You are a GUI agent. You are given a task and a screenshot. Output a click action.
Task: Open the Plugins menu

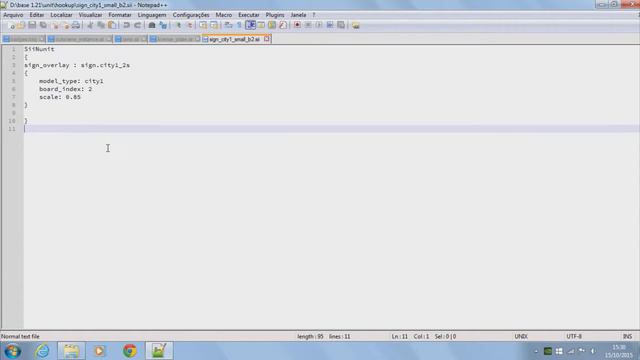tap(275, 15)
